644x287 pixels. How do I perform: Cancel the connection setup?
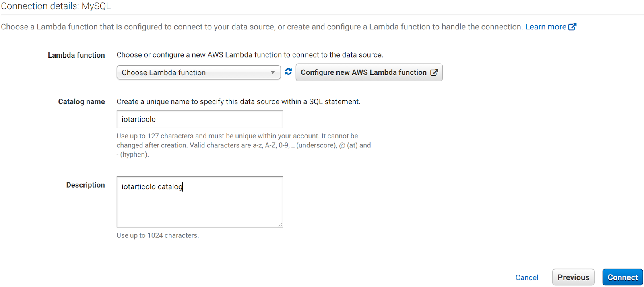tap(526, 277)
